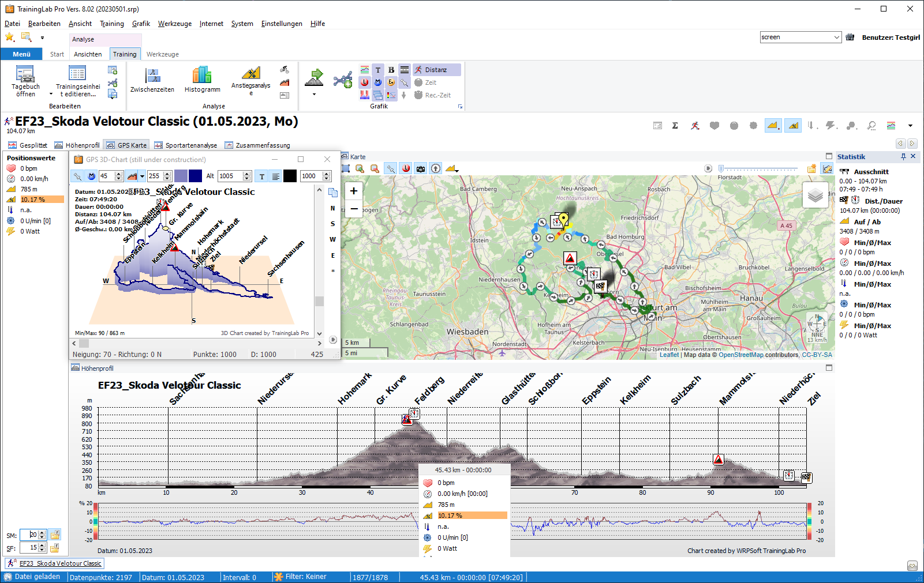Click the EF23_Skoda Velotour Classic document tab
This screenshot has height=583, width=924.
click(x=55, y=563)
